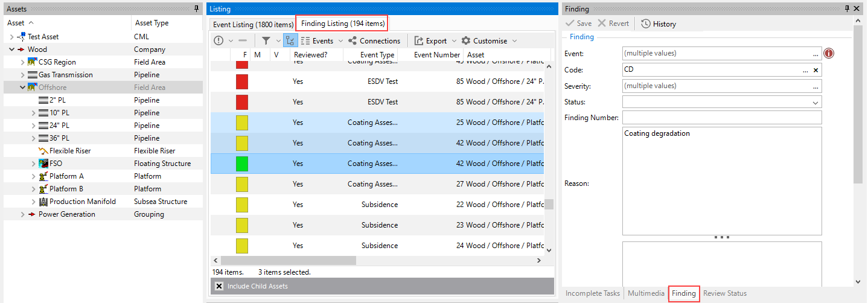The image size is (868, 303).
Task: Click the minus remove toolbar icon
Action: tap(243, 40)
